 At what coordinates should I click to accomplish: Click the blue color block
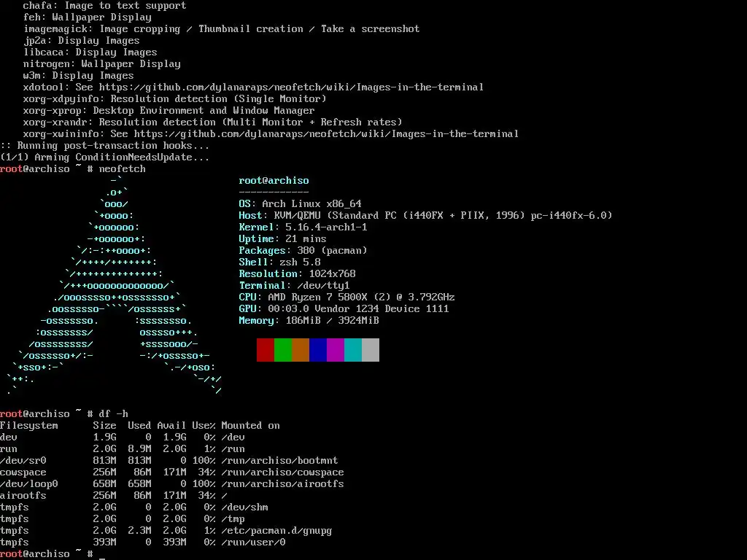click(x=318, y=350)
